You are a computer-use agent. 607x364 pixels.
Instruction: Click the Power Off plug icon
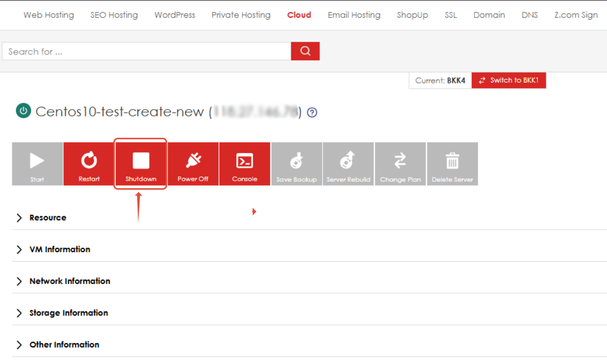tap(193, 160)
